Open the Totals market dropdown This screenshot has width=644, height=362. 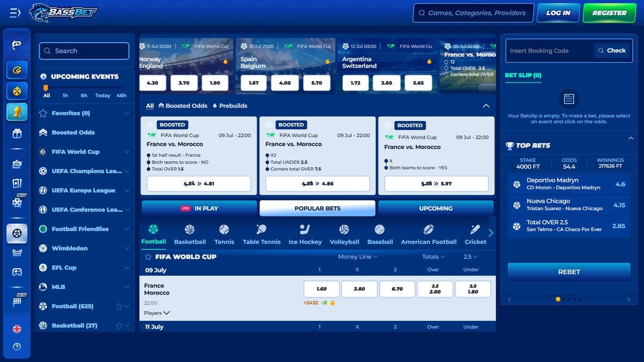434,257
